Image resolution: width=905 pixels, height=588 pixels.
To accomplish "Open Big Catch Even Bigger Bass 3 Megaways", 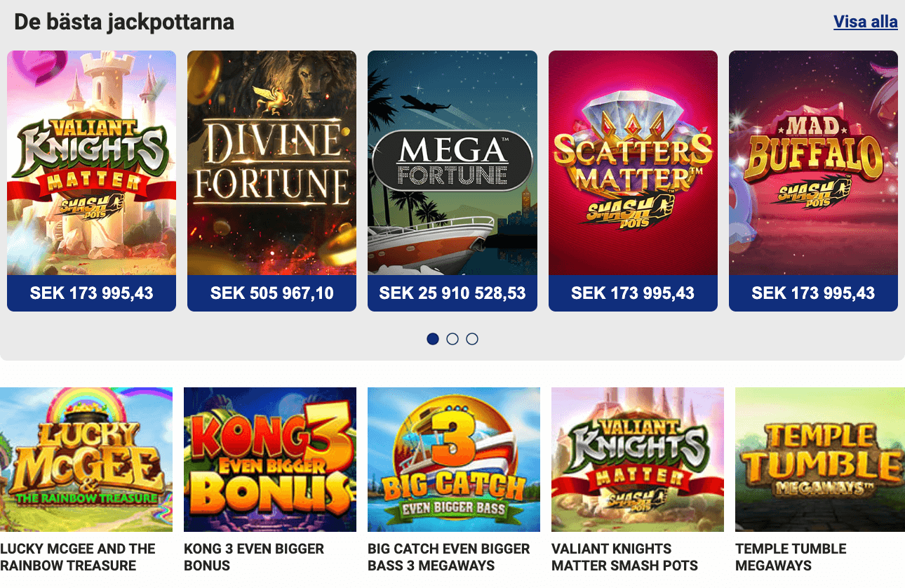I will tap(454, 460).
